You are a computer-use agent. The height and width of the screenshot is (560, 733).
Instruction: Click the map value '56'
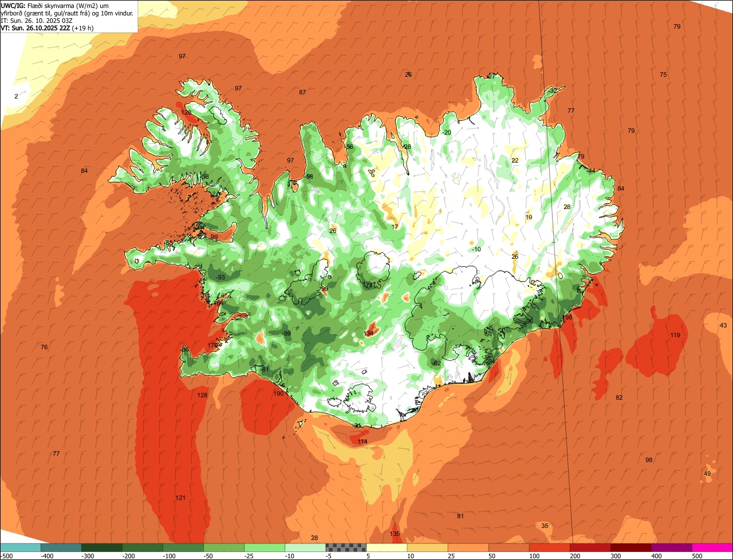pos(349,147)
